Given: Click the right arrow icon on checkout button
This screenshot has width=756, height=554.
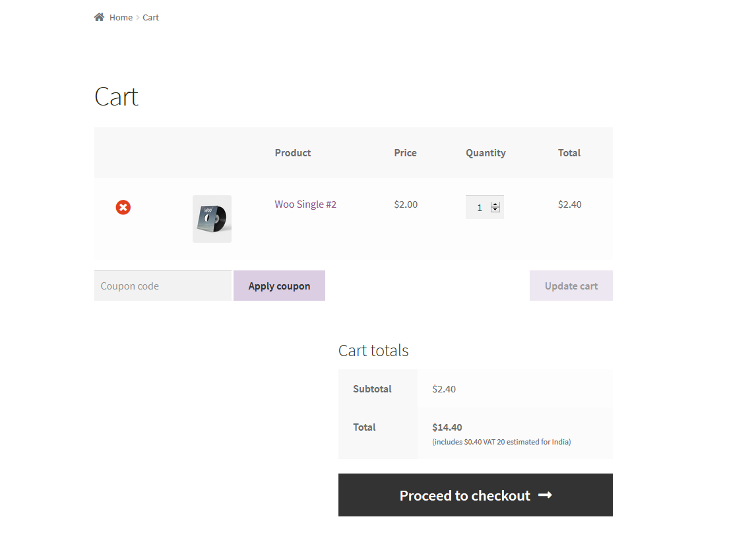Looking at the screenshot, I should click(x=545, y=495).
